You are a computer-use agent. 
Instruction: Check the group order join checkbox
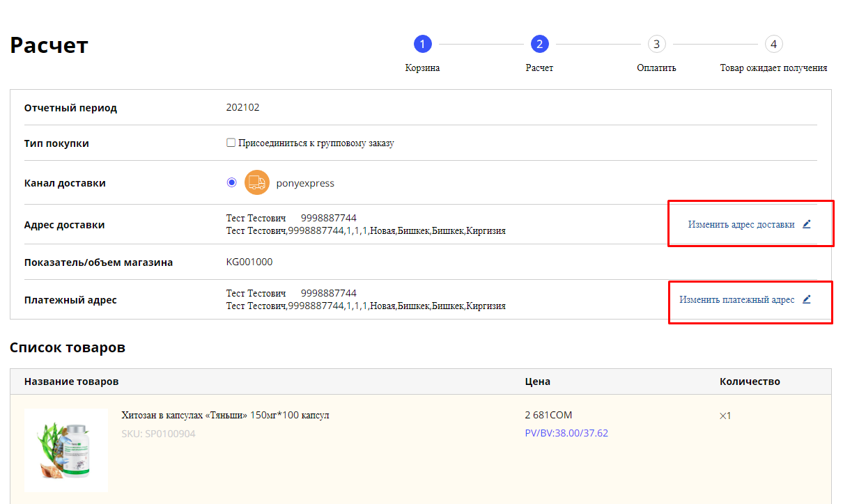(231, 143)
